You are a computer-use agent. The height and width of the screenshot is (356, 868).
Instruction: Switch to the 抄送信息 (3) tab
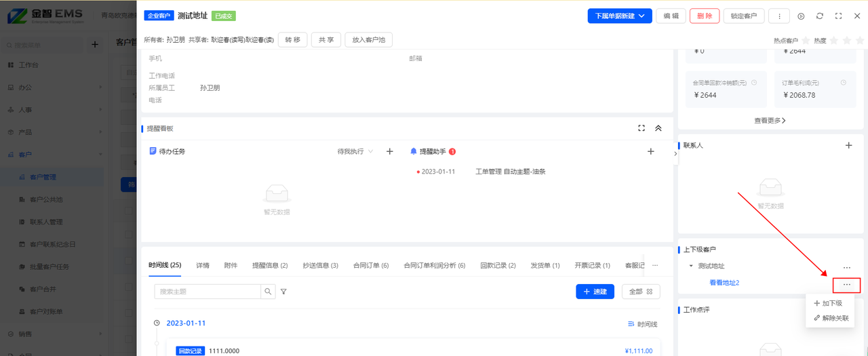[x=321, y=265]
